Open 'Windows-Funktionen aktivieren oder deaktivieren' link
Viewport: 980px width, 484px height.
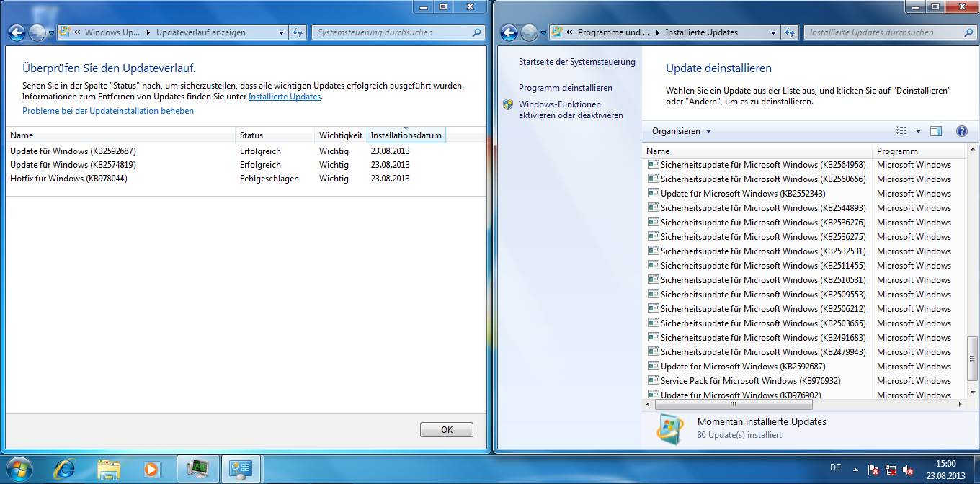click(571, 109)
